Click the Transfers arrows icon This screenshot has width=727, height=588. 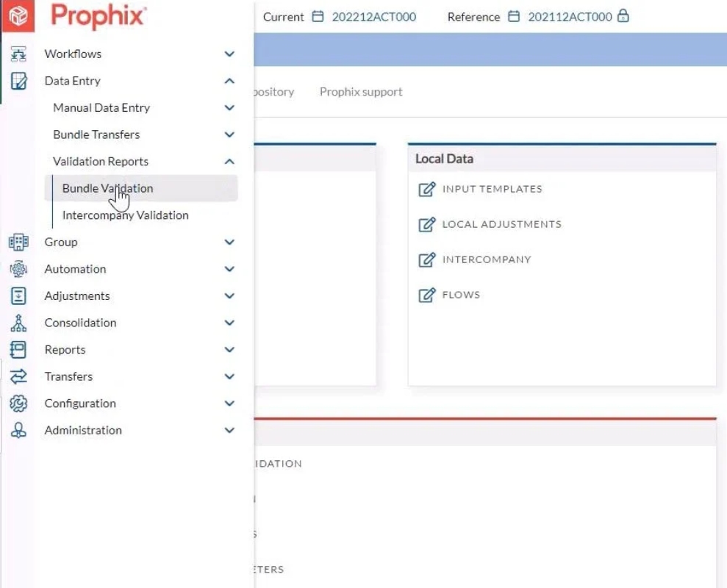coord(18,376)
